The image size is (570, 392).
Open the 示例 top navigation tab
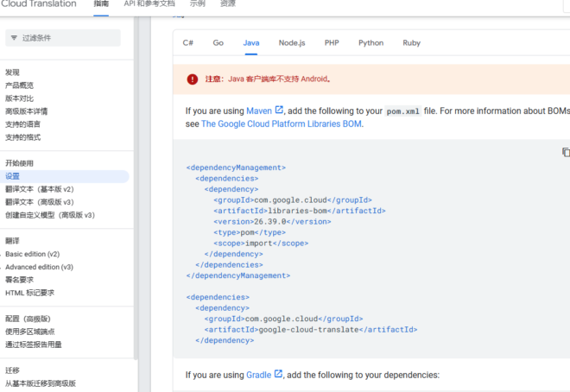point(198,4)
